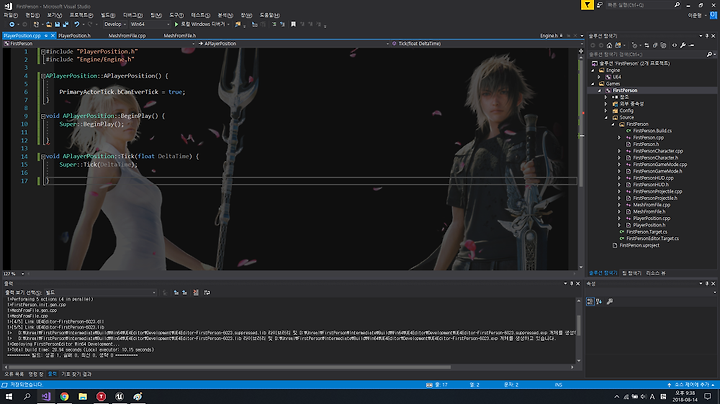
Task: Collapse the APlayerPosition constructor code block
Action: (x=43, y=76)
